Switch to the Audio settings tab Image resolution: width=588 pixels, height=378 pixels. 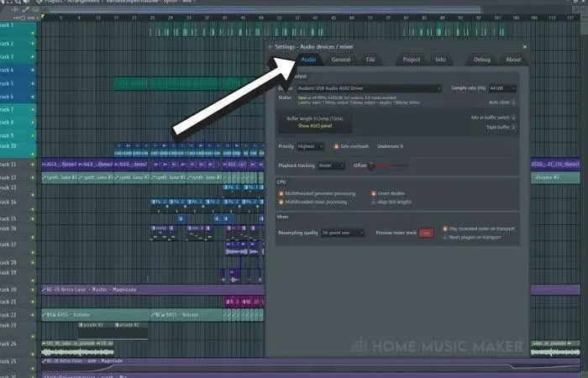point(308,60)
